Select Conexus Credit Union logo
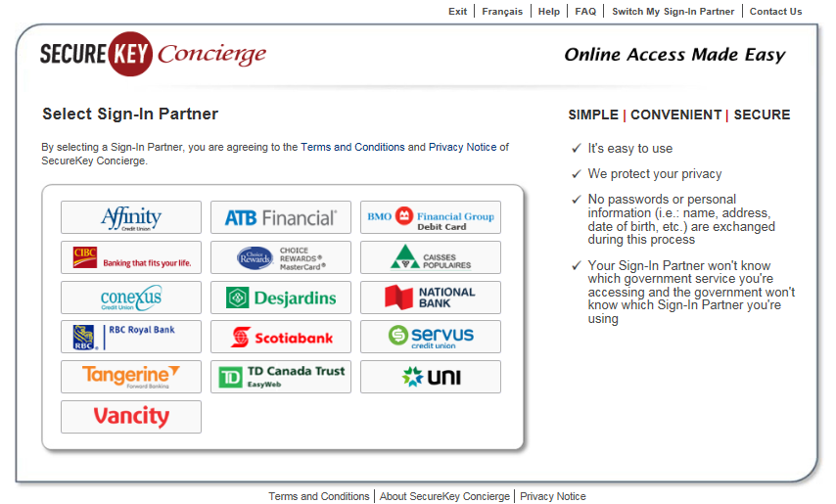This screenshot has width=836, height=504. coord(131,298)
